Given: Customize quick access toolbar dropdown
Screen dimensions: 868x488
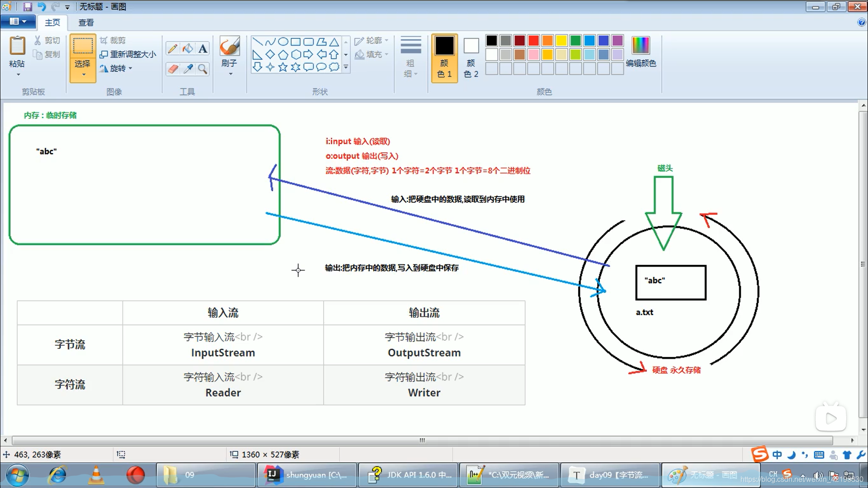Looking at the screenshot, I should tap(67, 7).
